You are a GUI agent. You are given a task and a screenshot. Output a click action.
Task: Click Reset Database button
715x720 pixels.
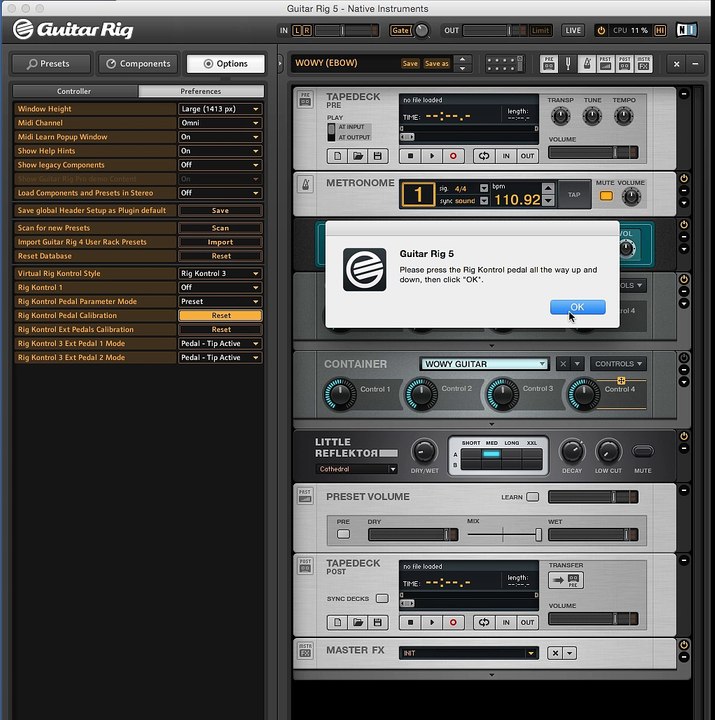click(220, 256)
